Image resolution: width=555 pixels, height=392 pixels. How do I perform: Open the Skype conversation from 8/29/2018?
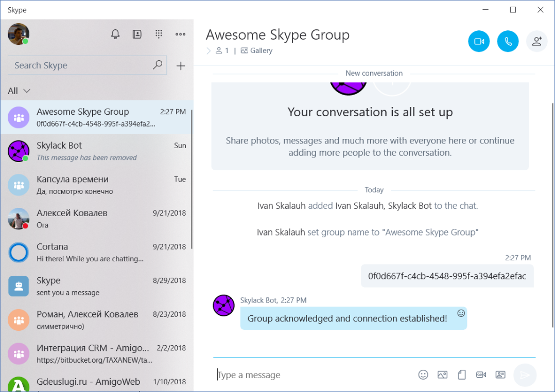pos(96,286)
